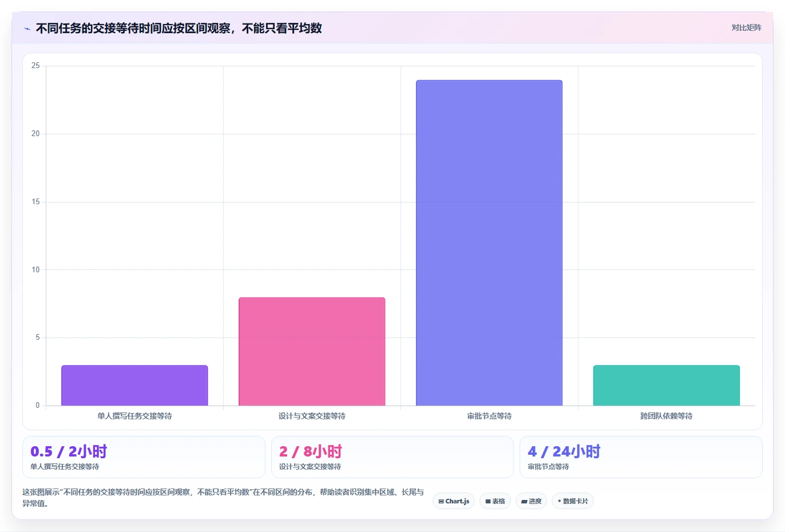Click the x-axis label 跨团队依赖等待
This screenshot has height=532, width=785.
tap(667, 416)
